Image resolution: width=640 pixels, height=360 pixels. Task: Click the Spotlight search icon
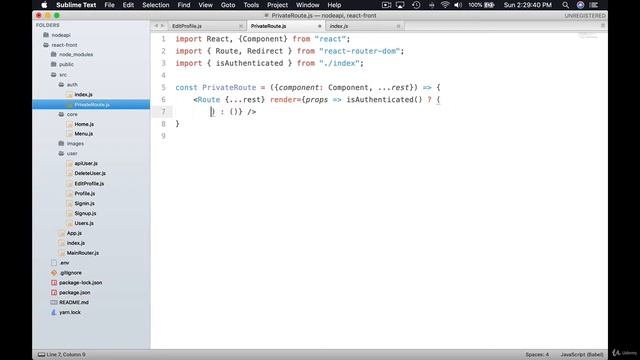click(565, 5)
